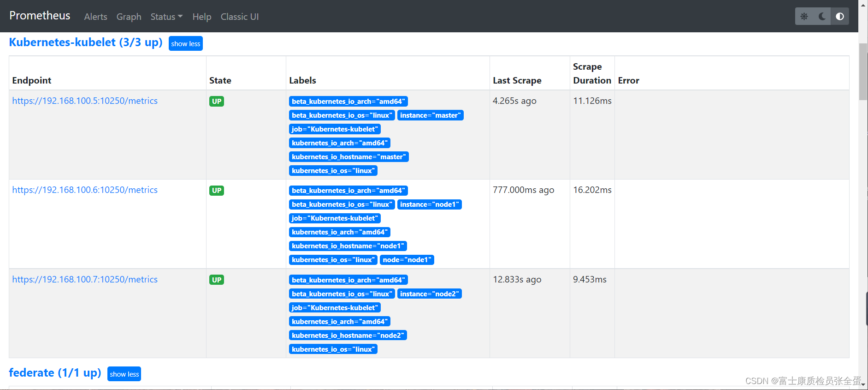Image resolution: width=868 pixels, height=390 pixels.
Task: Click scrape duration 11.126ms
Action: pos(592,101)
